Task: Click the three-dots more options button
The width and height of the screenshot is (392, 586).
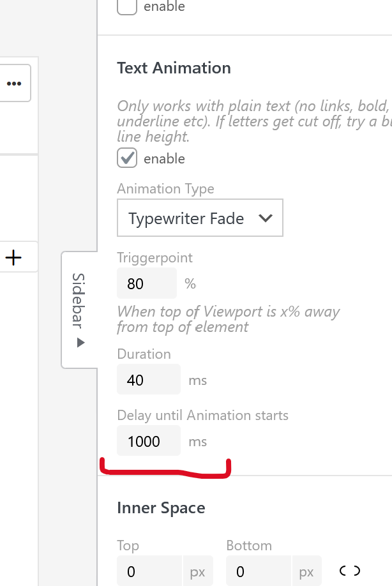Action: pyautogui.click(x=14, y=84)
